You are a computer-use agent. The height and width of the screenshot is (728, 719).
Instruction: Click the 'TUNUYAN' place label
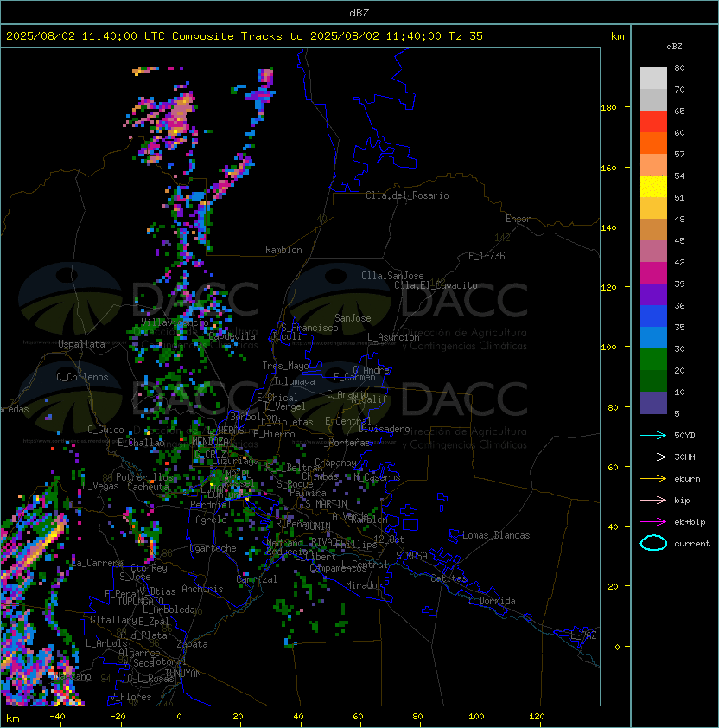point(183,674)
